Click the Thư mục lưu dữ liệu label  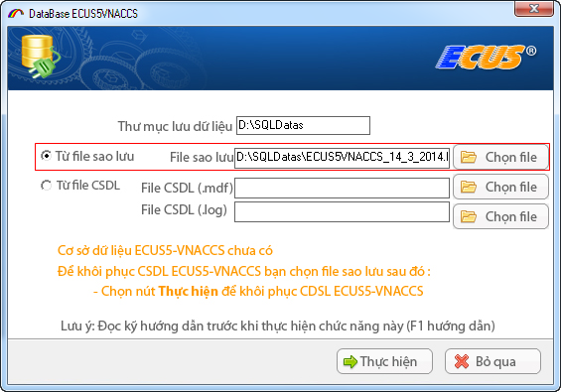coord(175,126)
